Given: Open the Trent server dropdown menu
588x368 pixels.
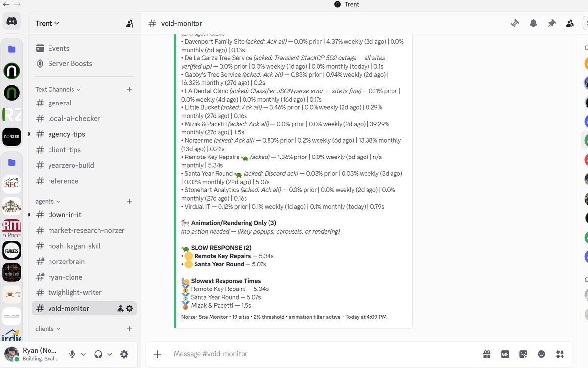Looking at the screenshot, I should [47, 23].
